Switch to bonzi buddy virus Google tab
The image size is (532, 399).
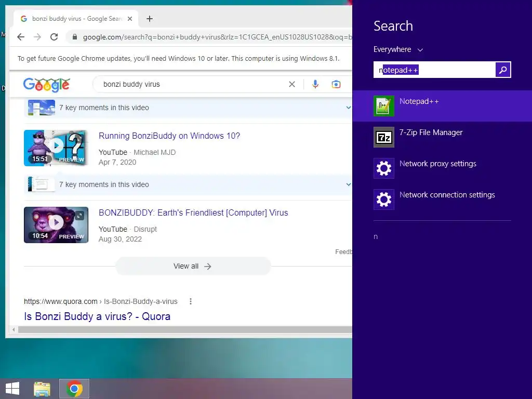click(x=76, y=19)
